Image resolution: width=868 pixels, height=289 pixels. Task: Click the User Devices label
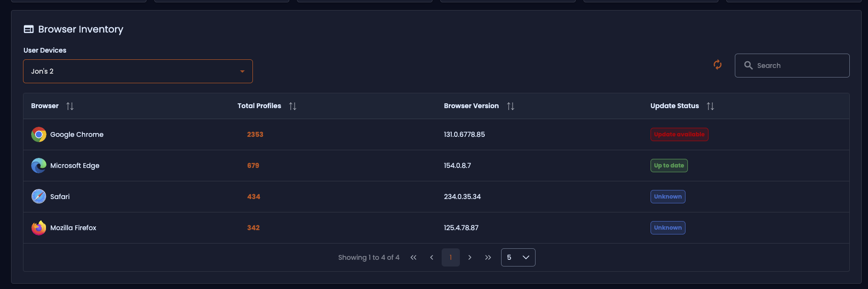click(45, 50)
